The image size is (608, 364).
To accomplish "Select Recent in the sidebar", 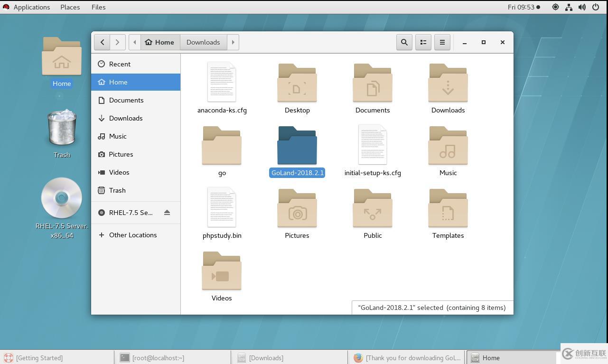I will click(x=136, y=64).
